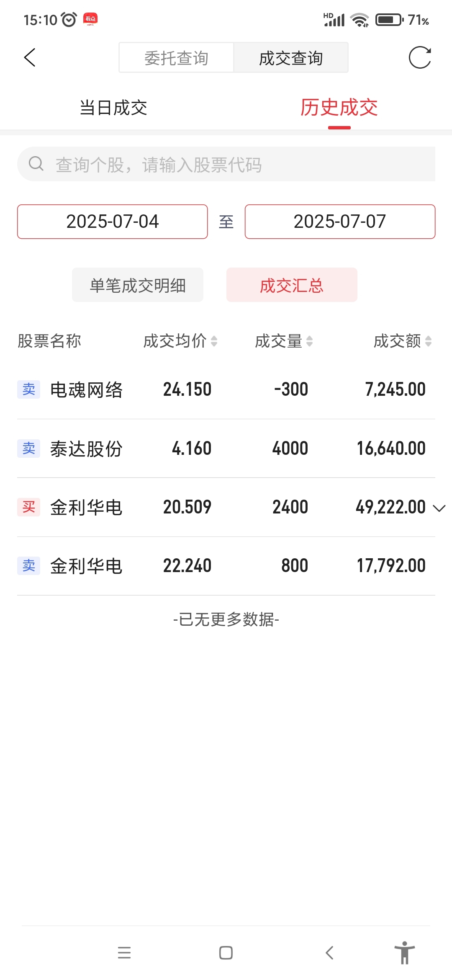
Task: Expand the 金利华电 buy row chevron
Action: (x=439, y=508)
